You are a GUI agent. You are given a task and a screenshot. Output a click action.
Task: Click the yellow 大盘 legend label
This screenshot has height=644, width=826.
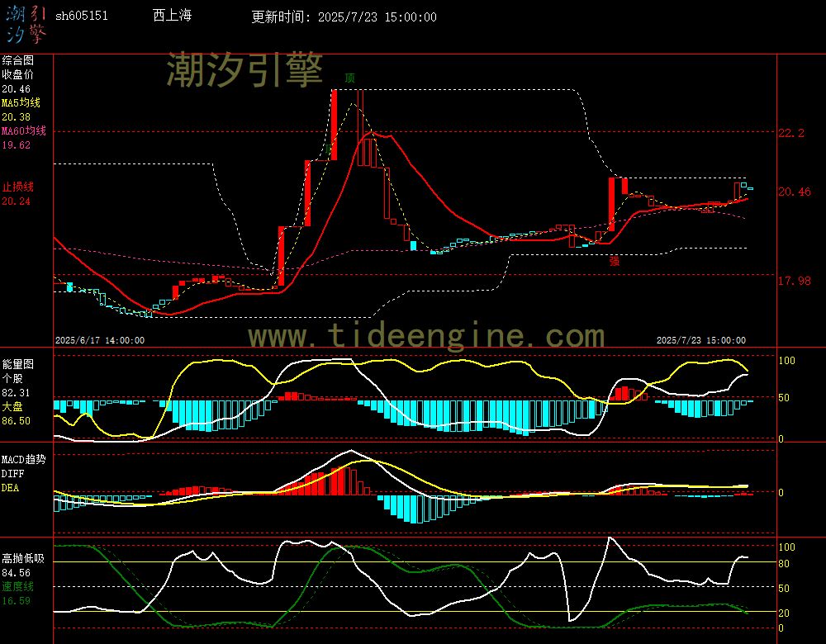12,406
